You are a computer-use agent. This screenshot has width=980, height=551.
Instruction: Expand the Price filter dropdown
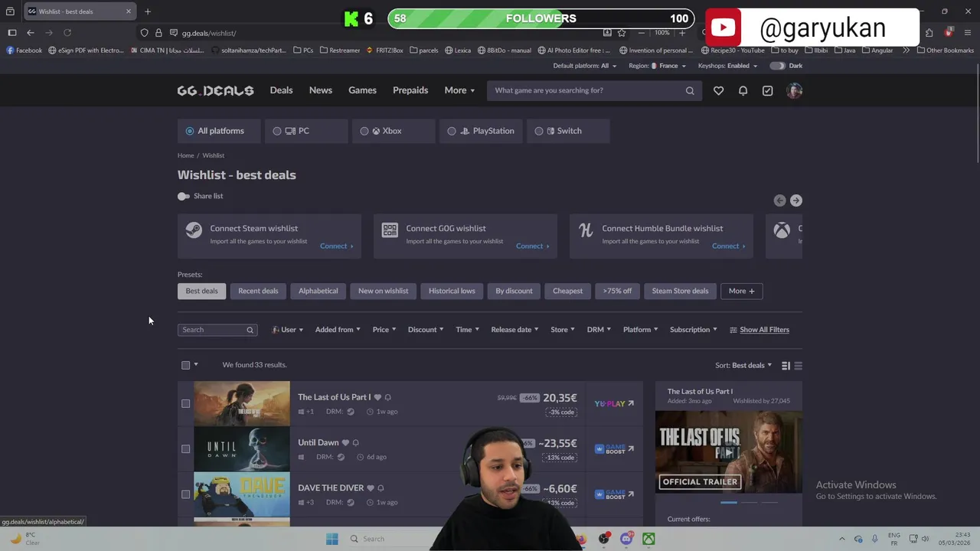(384, 330)
